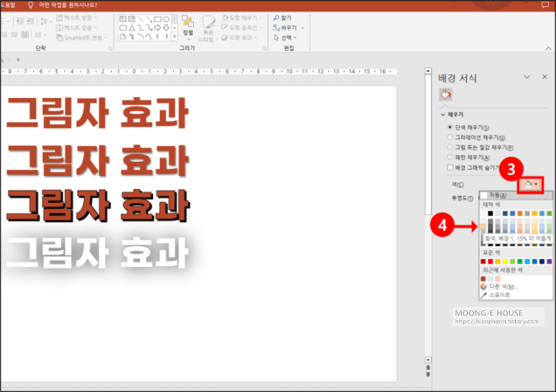Expand the shapes gallery More arrow
This screenshot has height=392, width=556.
(x=175, y=36)
